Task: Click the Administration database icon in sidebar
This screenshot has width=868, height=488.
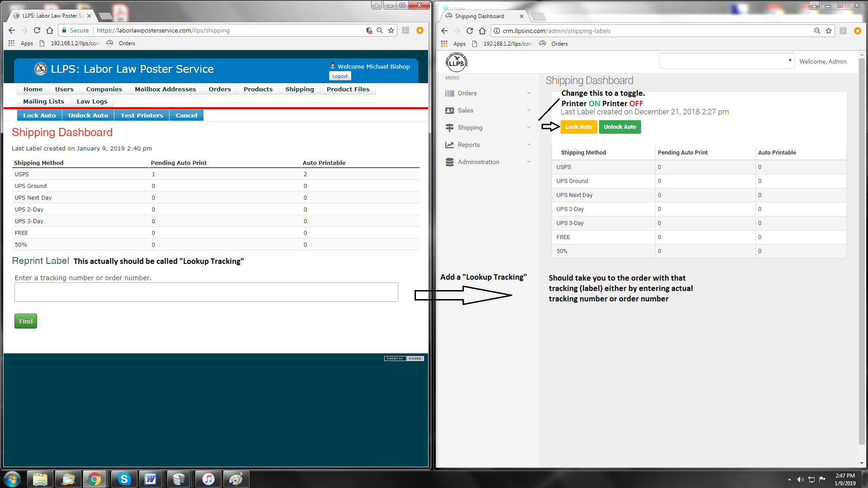Action: click(x=449, y=162)
